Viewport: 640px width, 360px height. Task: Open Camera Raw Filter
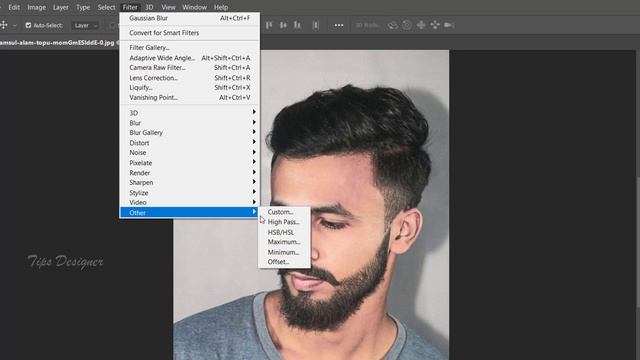[189, 68]
